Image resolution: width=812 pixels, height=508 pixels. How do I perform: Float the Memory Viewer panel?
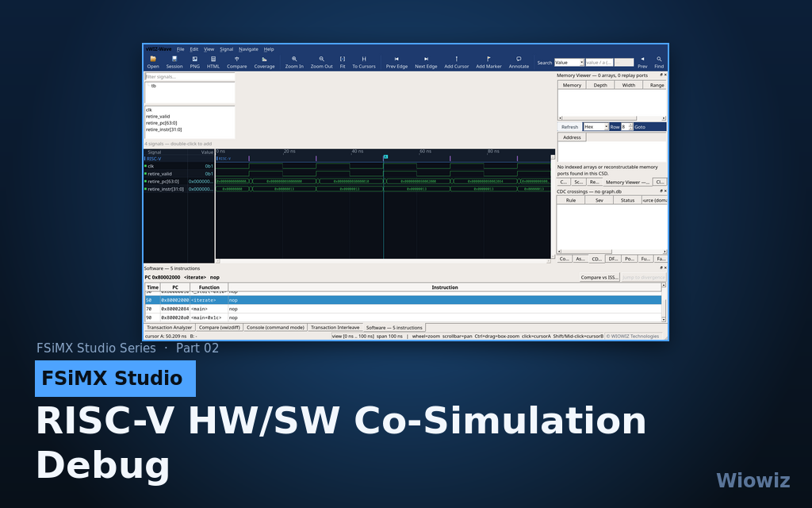pyautogui.click(x=661, y=75)
